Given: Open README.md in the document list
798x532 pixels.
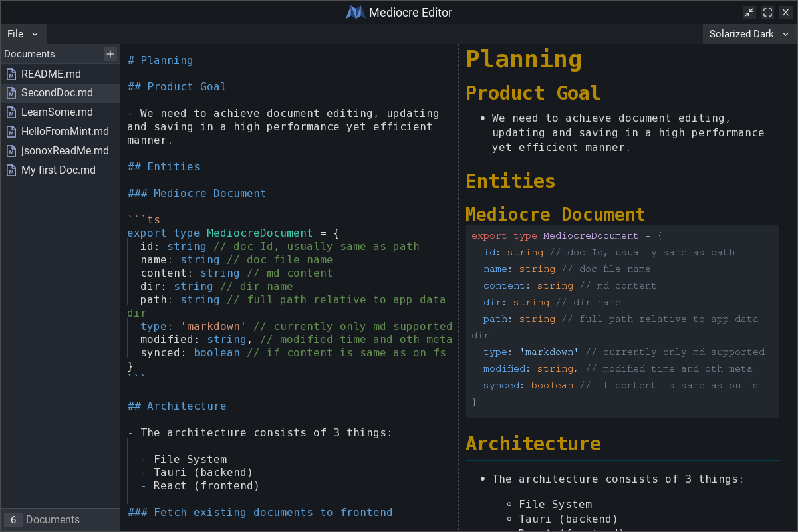Looking at the screenshot, I should point(60,74).
